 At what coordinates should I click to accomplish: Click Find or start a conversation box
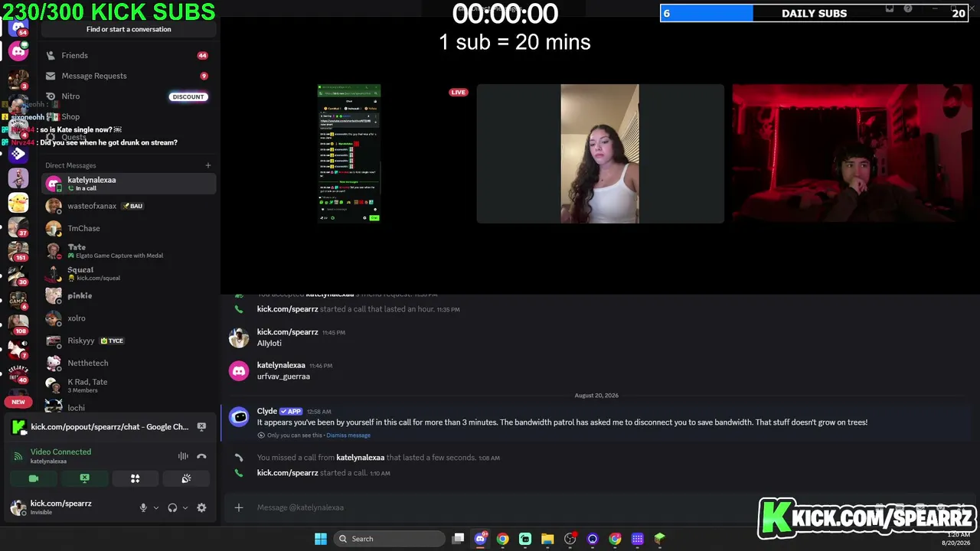coord(129,29)
